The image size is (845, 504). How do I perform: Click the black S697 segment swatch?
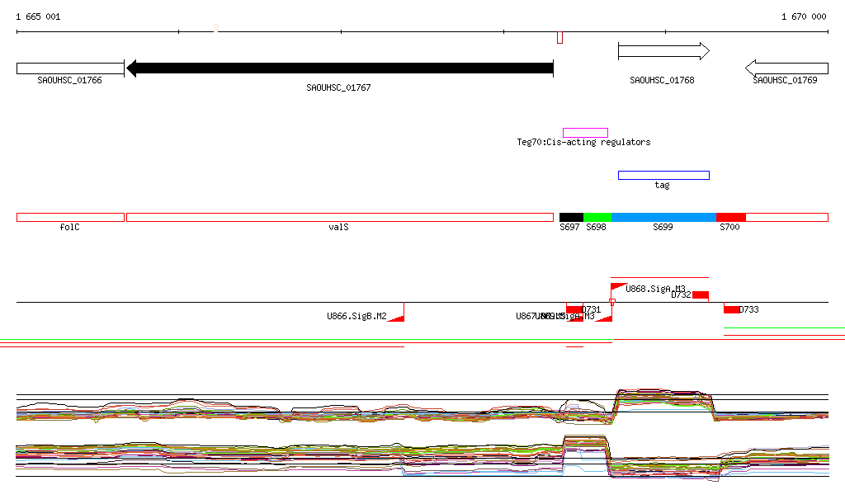(x=571, y=218)
